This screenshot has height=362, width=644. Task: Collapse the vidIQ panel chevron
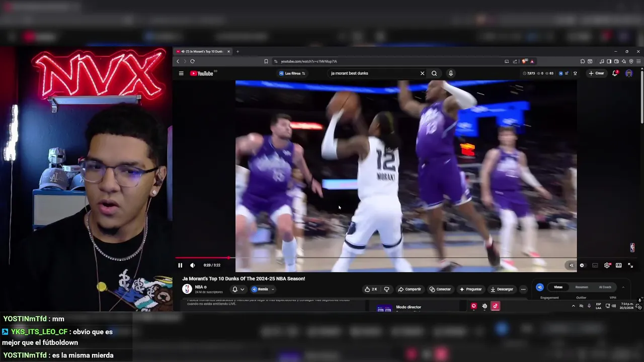[x=623, y=287]
